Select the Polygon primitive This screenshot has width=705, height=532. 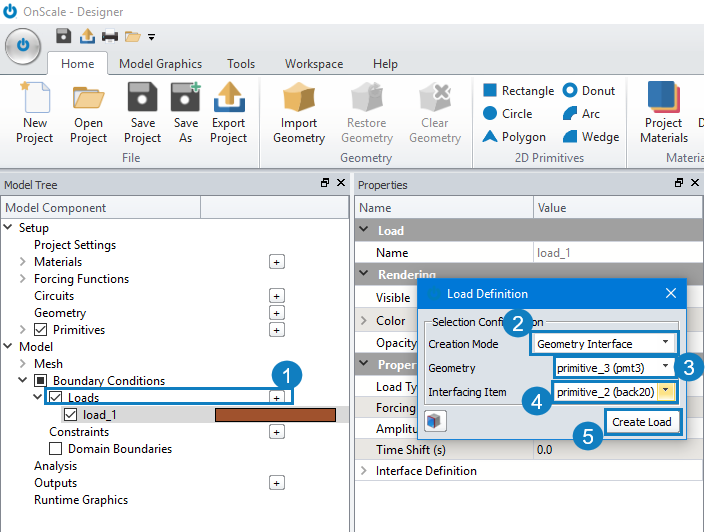(x=514, y=136)
